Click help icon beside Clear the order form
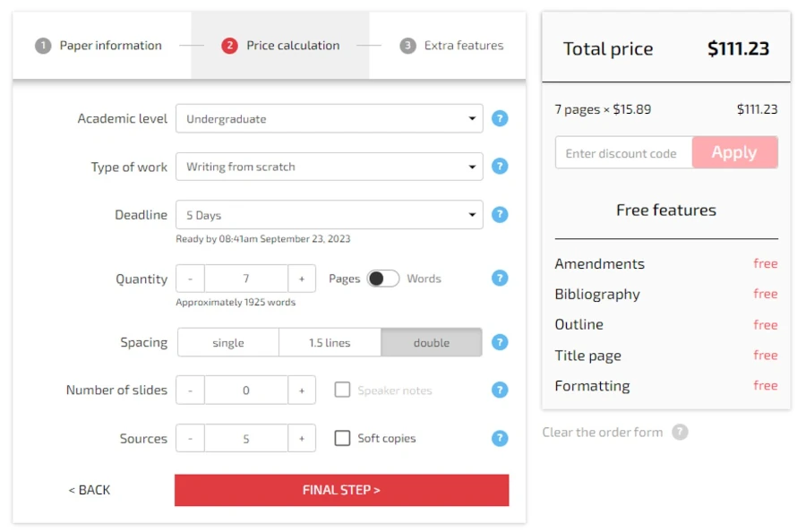This screenshot has height=532, width=806. (681, 433)
